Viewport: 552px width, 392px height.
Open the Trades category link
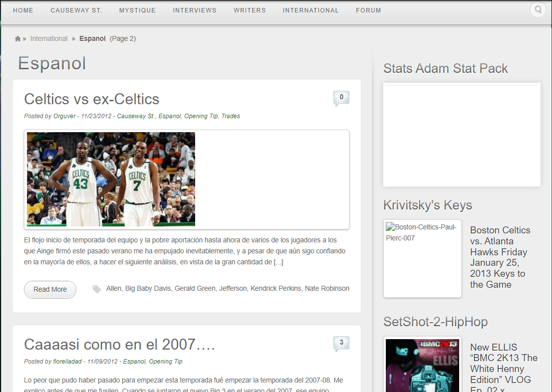tap(231, 116)
